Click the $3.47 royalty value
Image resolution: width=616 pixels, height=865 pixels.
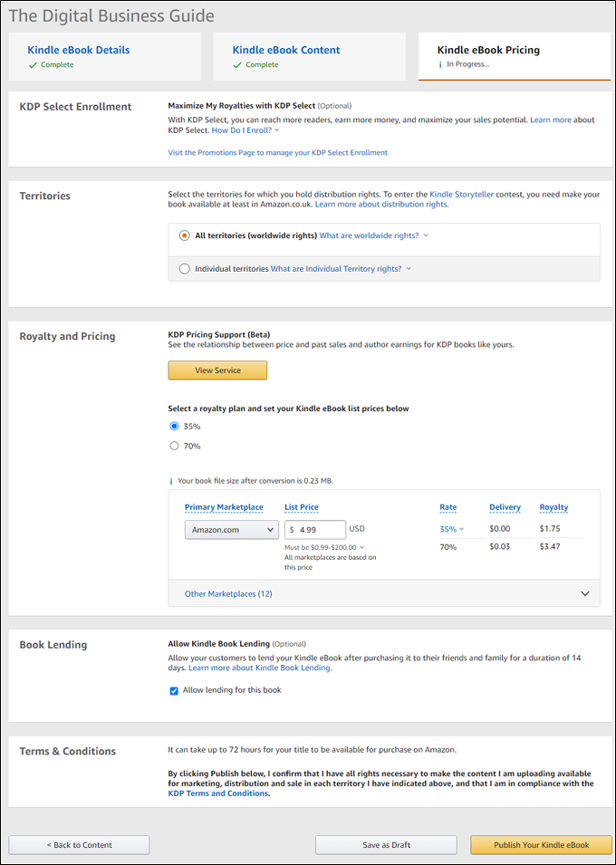coord(550,547)
